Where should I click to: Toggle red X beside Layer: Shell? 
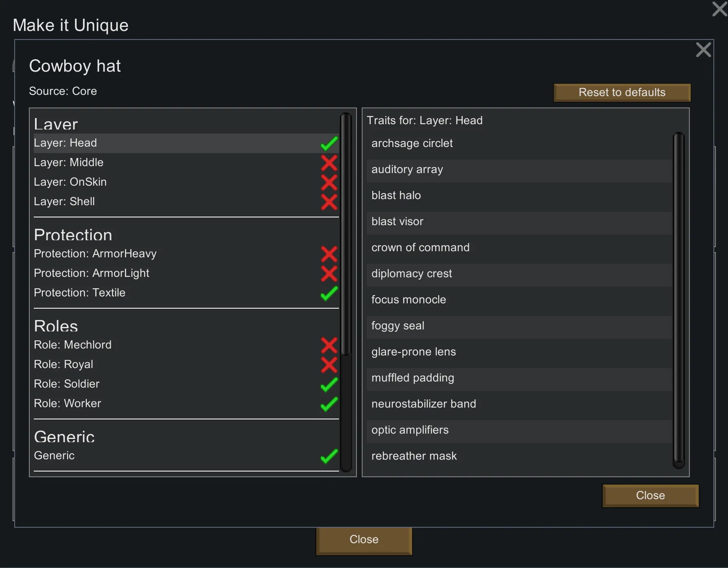(x=329, y=202)
